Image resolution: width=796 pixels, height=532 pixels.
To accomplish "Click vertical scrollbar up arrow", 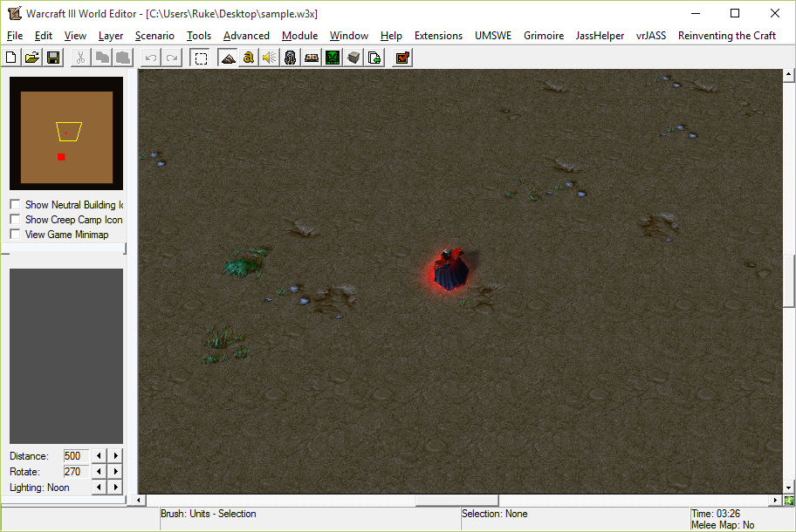I will coord(788,75).
